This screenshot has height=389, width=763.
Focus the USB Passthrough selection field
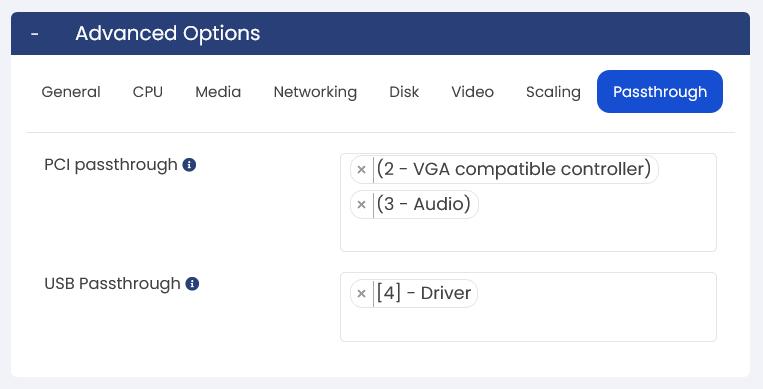[x=528, y=307]
